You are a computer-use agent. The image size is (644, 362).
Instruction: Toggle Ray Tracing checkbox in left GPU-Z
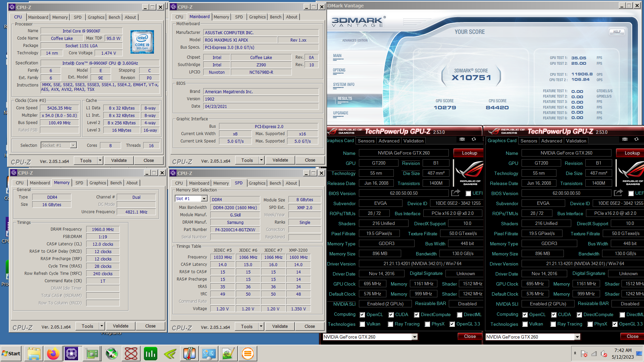click(x=390, y=324)
